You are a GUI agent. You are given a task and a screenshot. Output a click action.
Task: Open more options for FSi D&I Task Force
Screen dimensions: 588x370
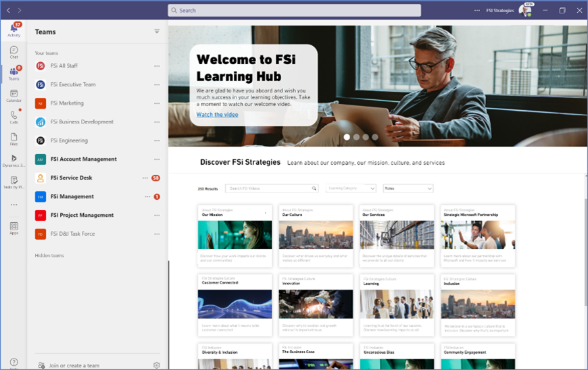[x=157, y=234]
